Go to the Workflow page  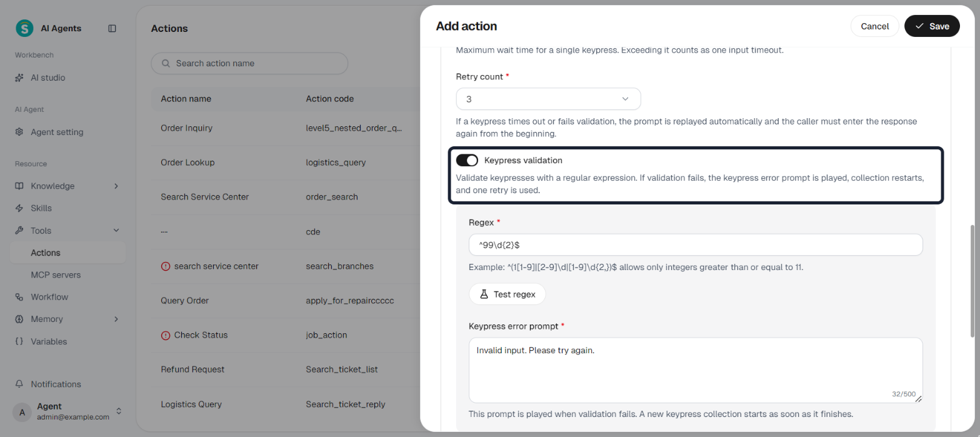pos(68,297)
